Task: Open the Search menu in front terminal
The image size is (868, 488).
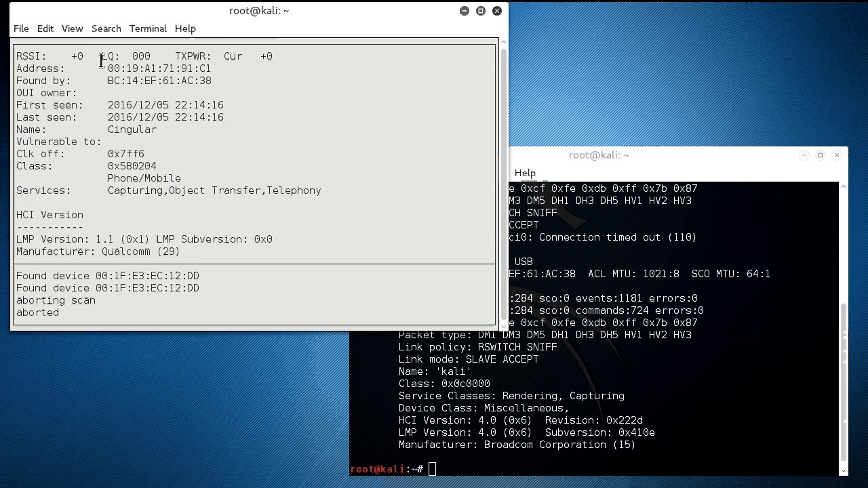Action: pyautogui.click(x=106, y=28)
